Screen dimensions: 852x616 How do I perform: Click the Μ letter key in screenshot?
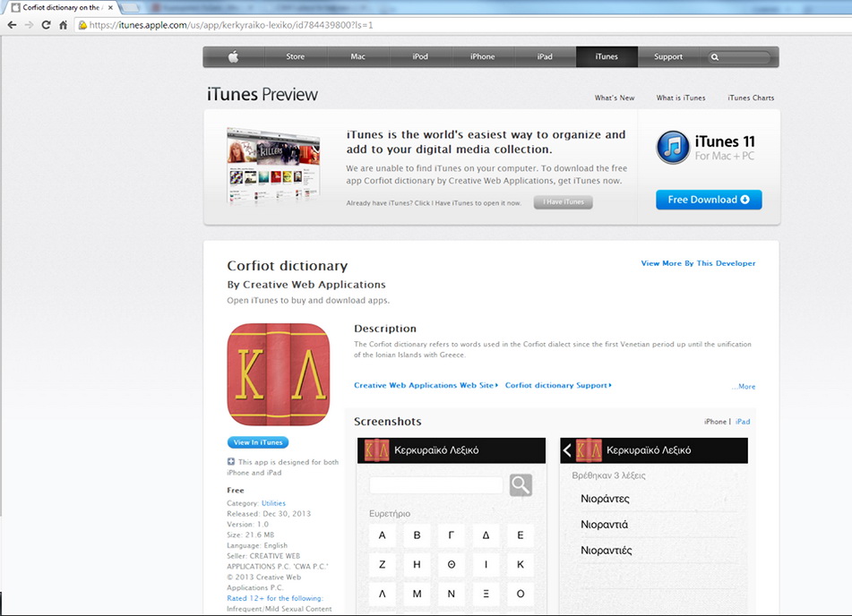[417, 594]
